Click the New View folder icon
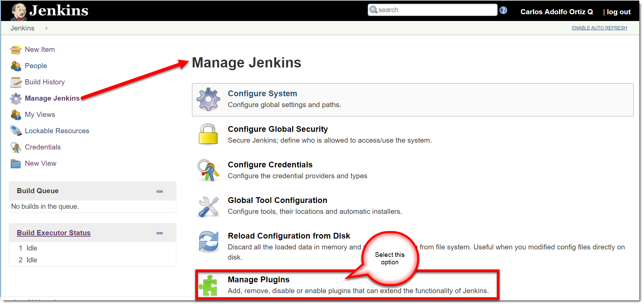This screenshot has width=644, height=305. [16, 164]
